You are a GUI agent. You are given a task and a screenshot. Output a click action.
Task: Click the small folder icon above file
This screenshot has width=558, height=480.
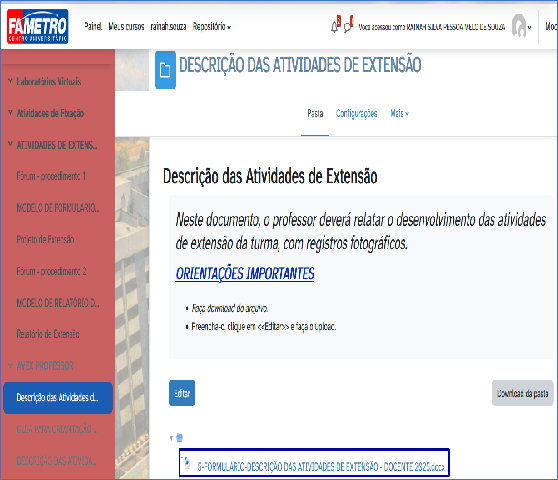(179, 438)
